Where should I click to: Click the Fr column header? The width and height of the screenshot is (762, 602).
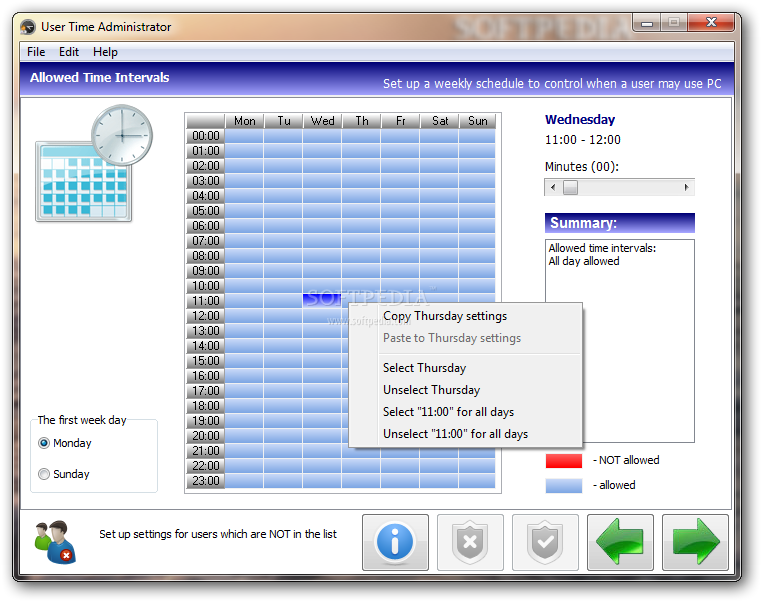click(x=400, y=120)
